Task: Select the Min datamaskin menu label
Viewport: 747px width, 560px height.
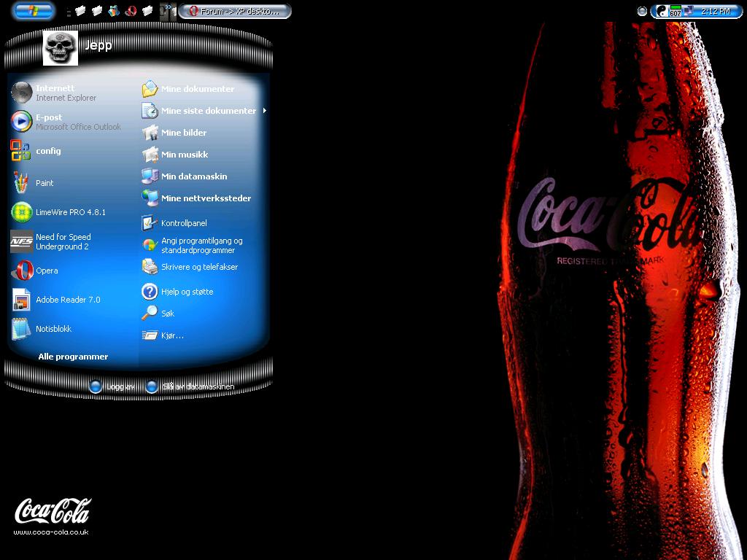Action: (x=194, y=176)
